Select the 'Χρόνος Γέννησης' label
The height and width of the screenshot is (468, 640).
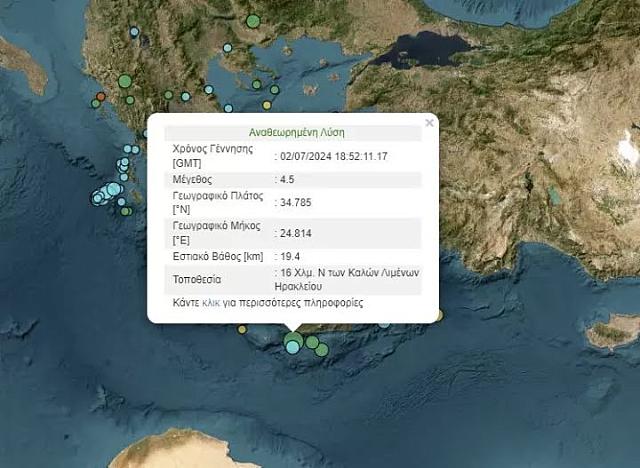pos(213,149)
